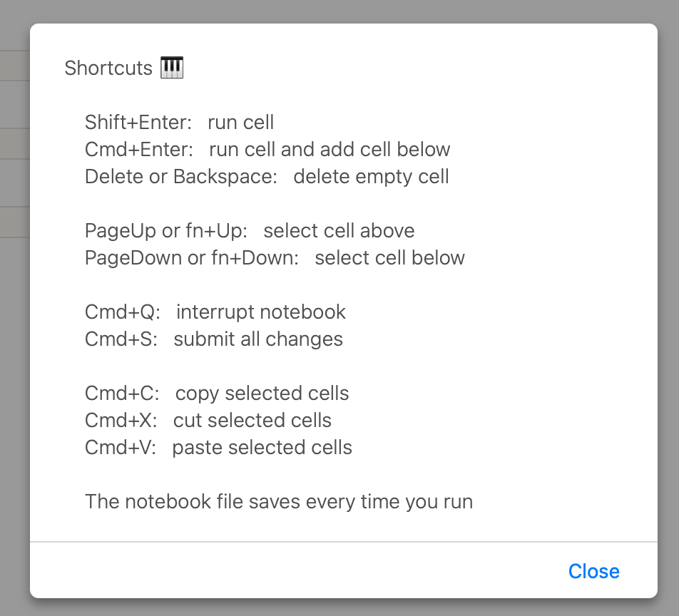Close the Shortcuts dialog
This screenshot has width=679, height=616.
pyautogui.click(x=593, y=571)
